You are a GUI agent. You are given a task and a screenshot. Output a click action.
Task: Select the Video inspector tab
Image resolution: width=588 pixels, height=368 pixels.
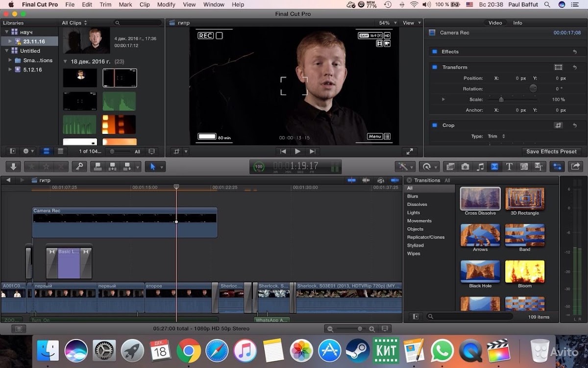[495, 23]
